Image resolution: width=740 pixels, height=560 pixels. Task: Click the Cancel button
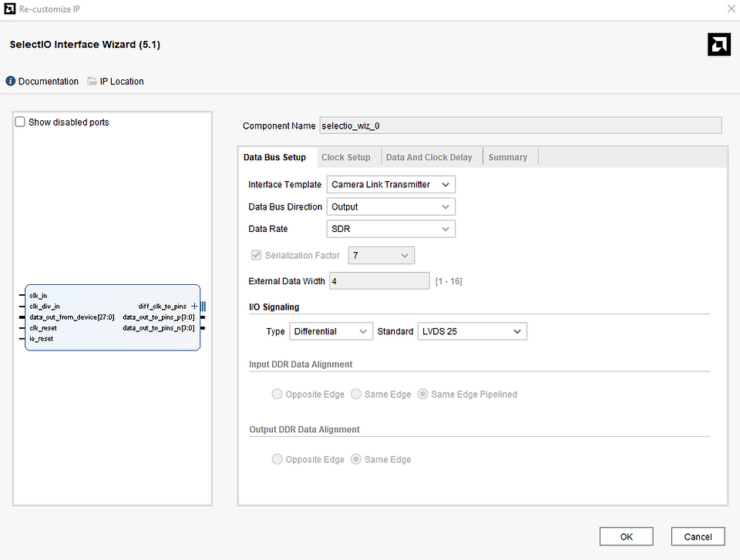tap(698, 536)
